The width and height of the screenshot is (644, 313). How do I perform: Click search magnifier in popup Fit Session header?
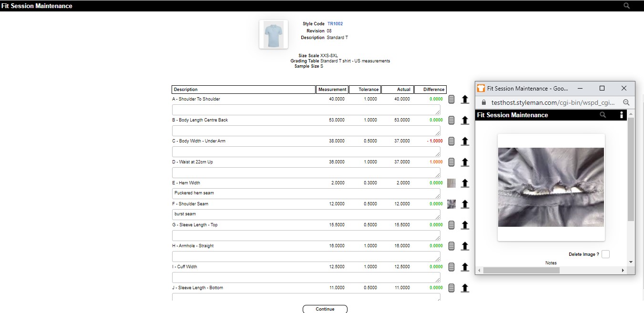point(603,115)
